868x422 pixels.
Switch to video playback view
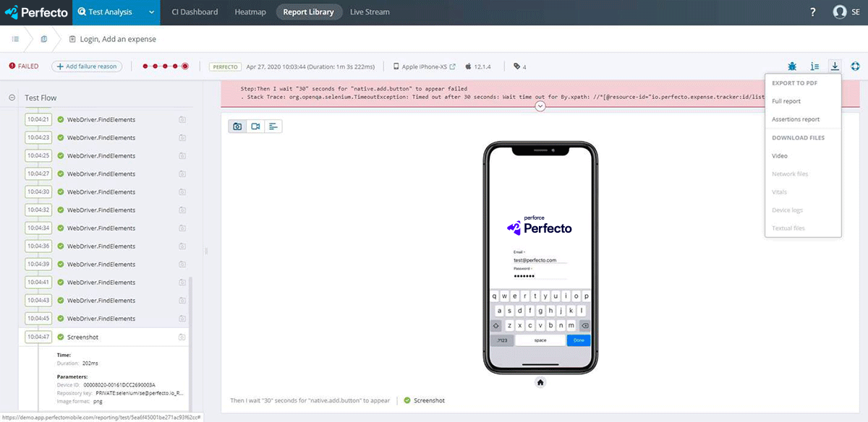pos(255,126)
